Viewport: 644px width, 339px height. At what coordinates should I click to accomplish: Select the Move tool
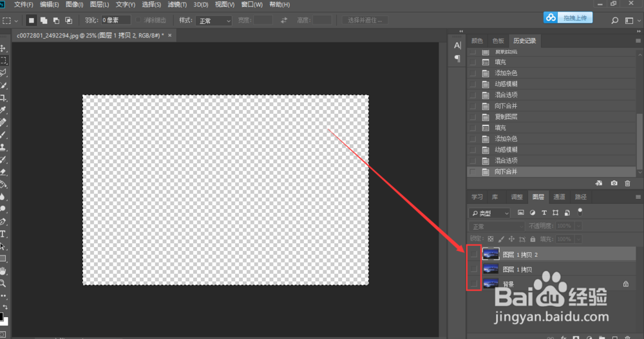[x=3, y=48]
